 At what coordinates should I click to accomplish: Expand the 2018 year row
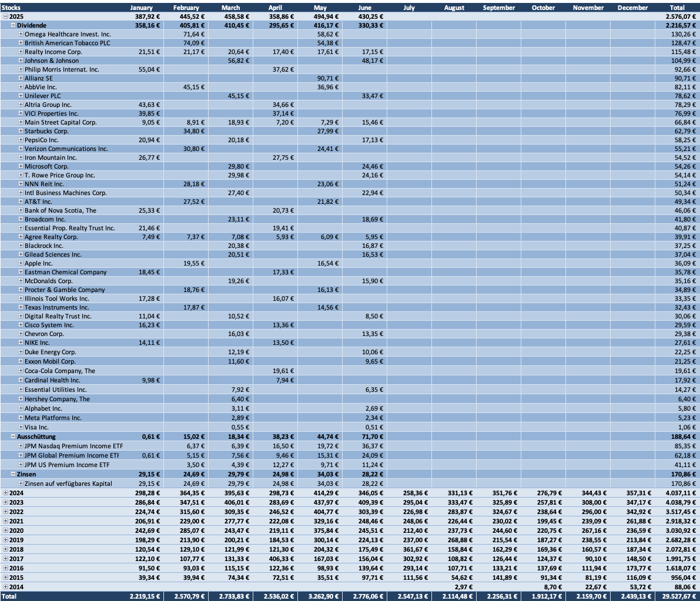(5, 549)
